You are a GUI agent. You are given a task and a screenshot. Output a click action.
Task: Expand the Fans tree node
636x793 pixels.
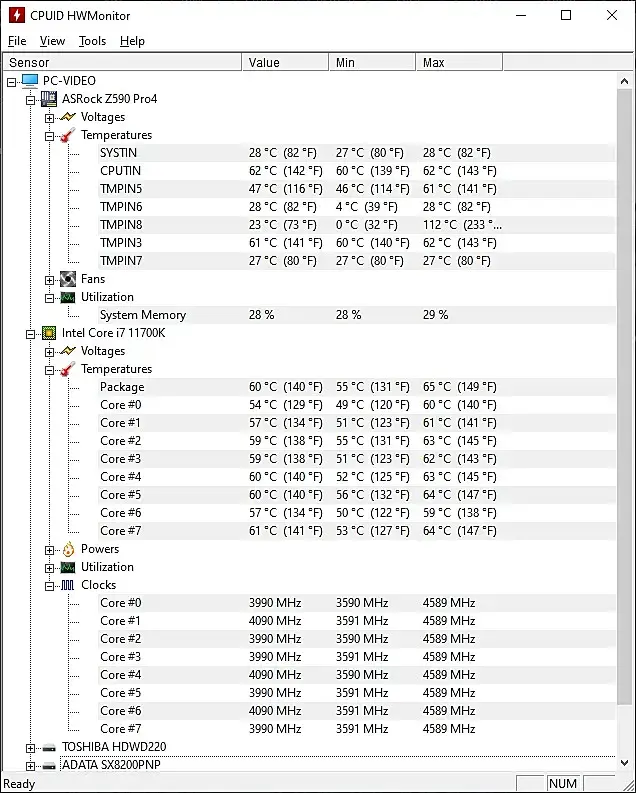(49, 279)
